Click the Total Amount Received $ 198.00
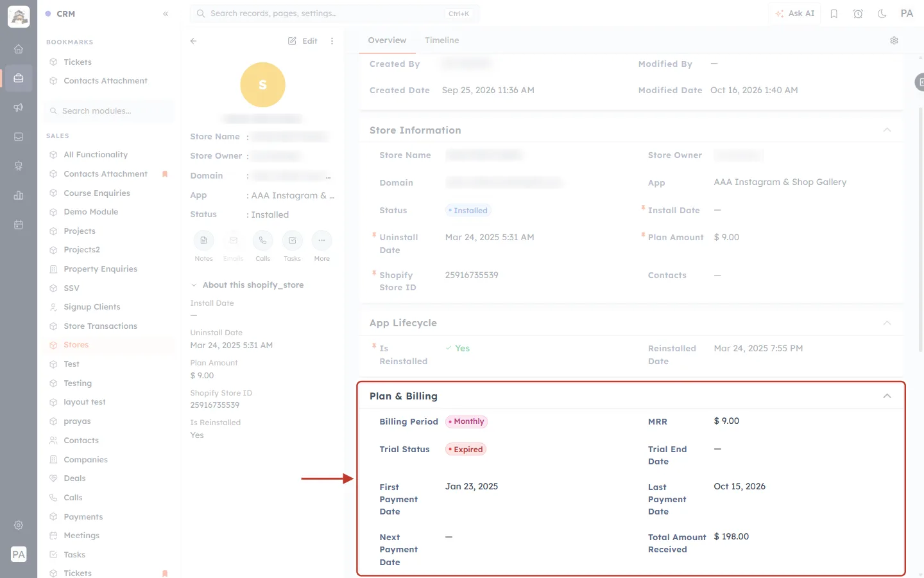 [732, 537]
